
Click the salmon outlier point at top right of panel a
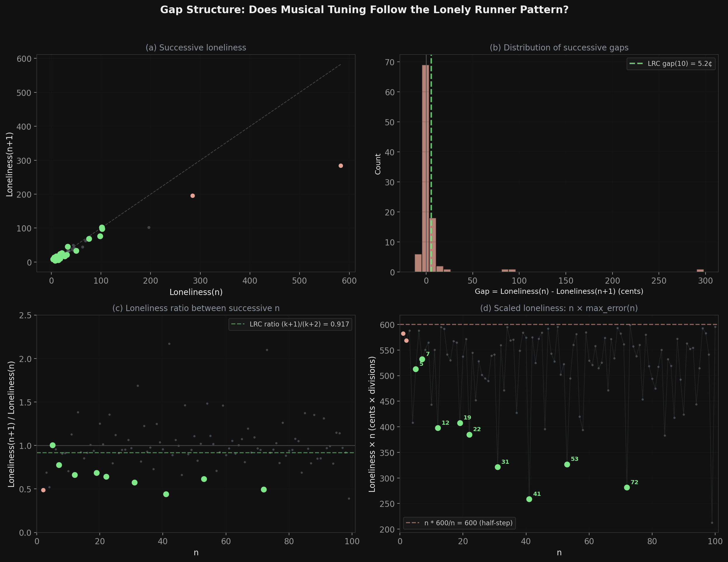(x=341, y=166)
